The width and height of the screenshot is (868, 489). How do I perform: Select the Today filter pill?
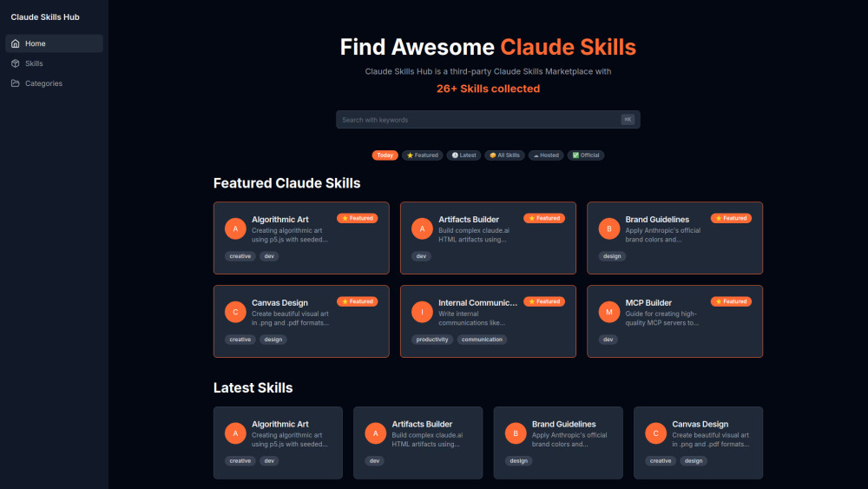[x=385, y=155]
